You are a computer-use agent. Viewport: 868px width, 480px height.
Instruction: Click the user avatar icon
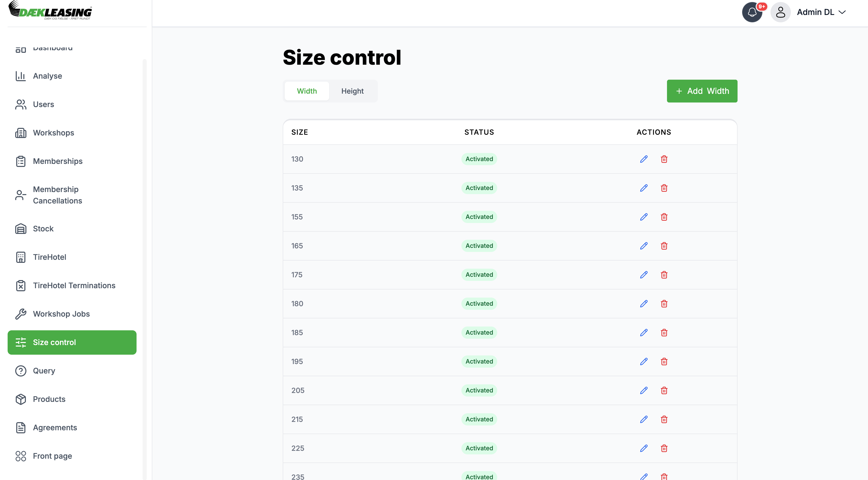[780, 12]
